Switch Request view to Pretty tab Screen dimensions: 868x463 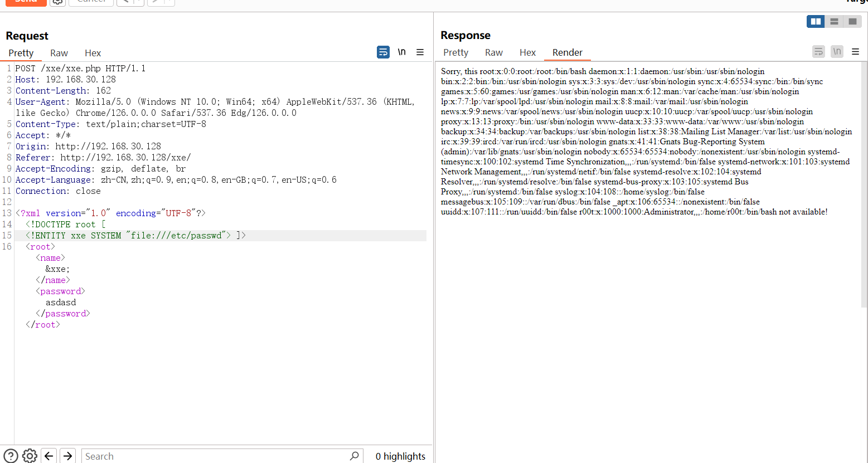[x=21, y=53]
